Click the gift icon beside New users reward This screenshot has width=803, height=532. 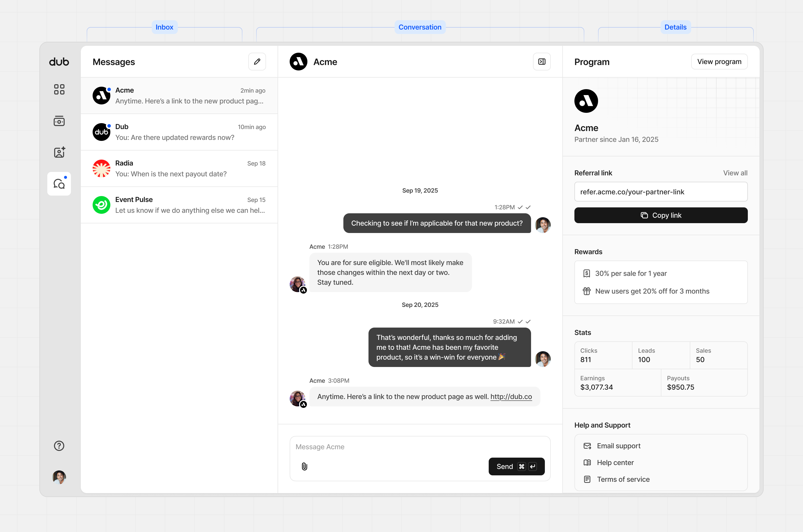586,291
